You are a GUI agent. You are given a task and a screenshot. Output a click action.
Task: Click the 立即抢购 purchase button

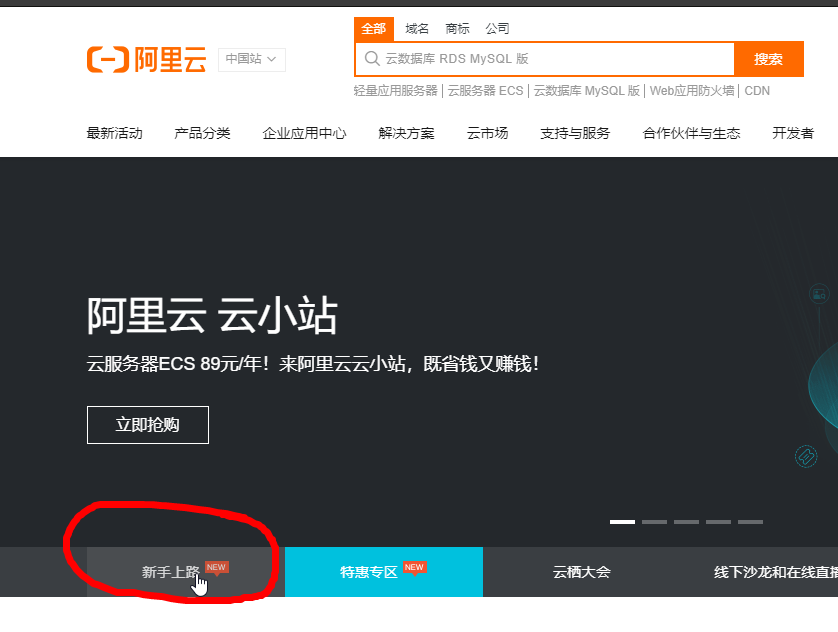(x=147, y=424)
